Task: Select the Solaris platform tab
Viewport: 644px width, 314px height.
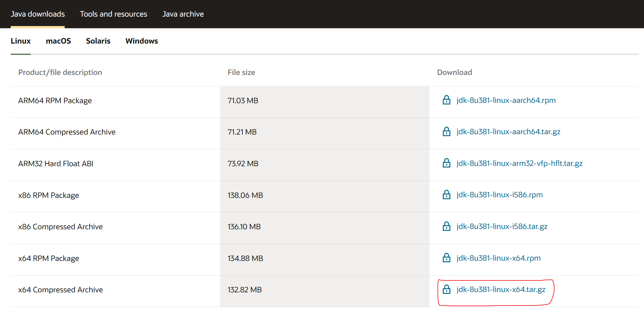Action: tap(98, 41)
